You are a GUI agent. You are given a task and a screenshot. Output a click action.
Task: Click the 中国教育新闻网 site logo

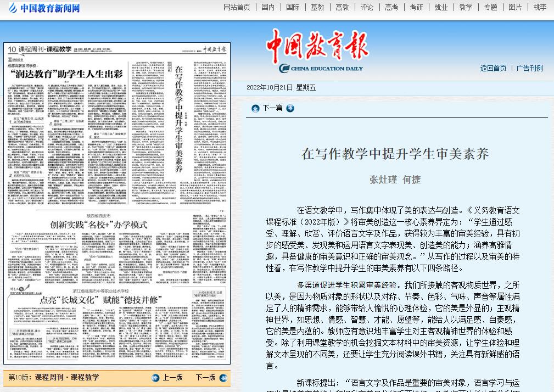coord(44,8)
